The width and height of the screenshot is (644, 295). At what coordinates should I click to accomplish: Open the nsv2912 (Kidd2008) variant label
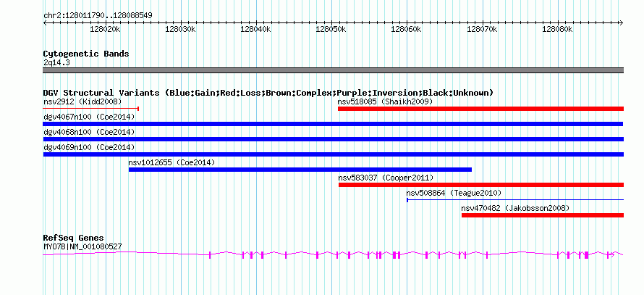tap(82, 101)
